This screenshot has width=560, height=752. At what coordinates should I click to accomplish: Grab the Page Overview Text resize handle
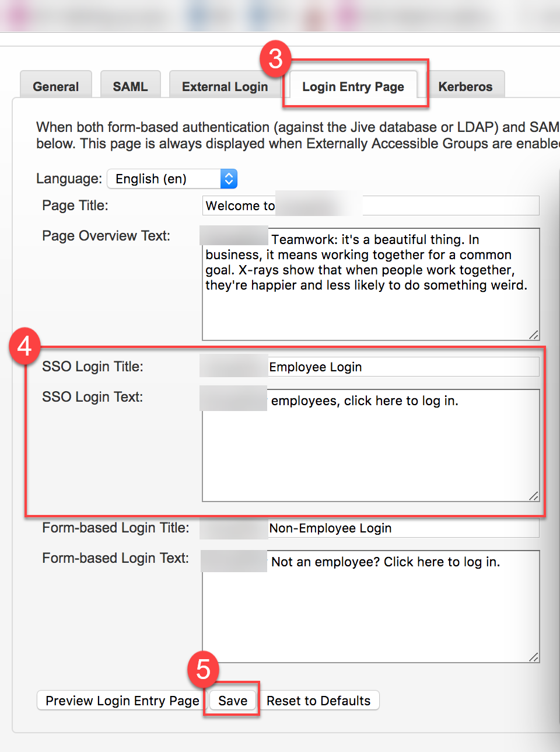click(x=534, y=335)
